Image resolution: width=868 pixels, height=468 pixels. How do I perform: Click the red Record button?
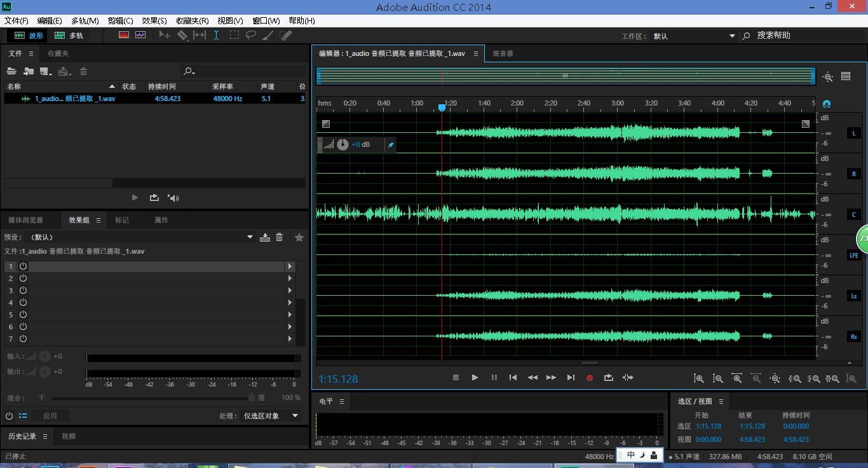(589, 378)
